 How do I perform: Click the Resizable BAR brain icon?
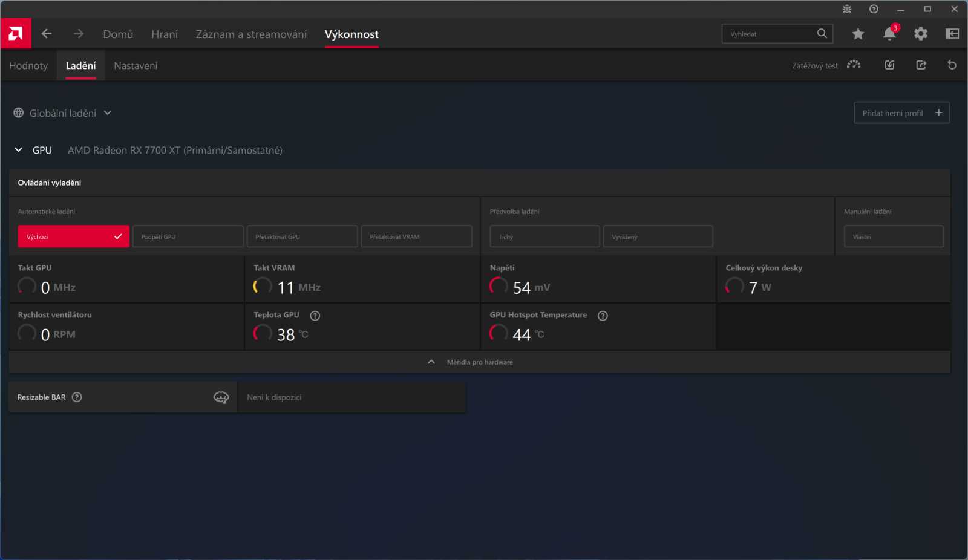tap(221, 397)
